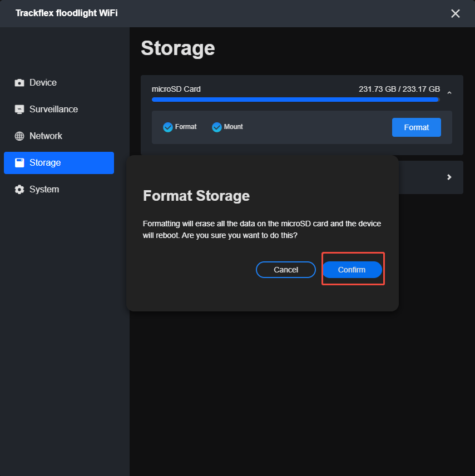Viewport: 475px width, 476px height.
Task: Open the Surveillance settings section
Action: pos(59,110)
